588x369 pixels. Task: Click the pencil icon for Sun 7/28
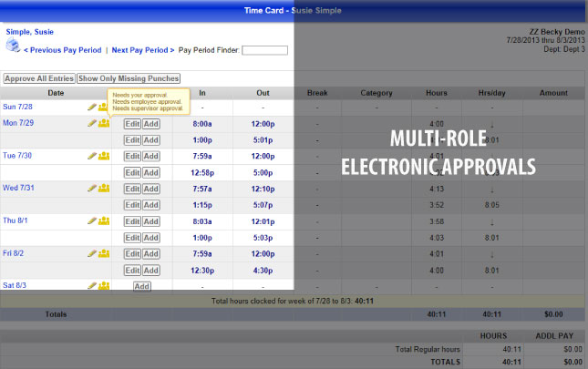tap(92, 108)
